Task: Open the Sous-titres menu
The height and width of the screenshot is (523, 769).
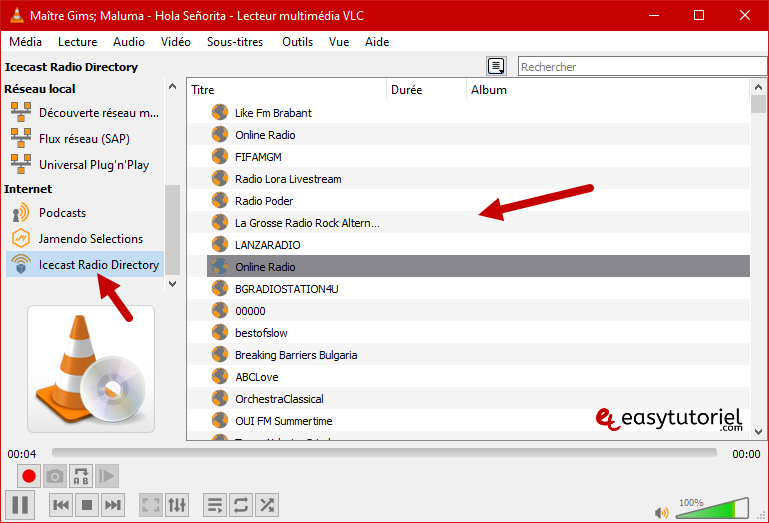Action: [x=235, y=42]
